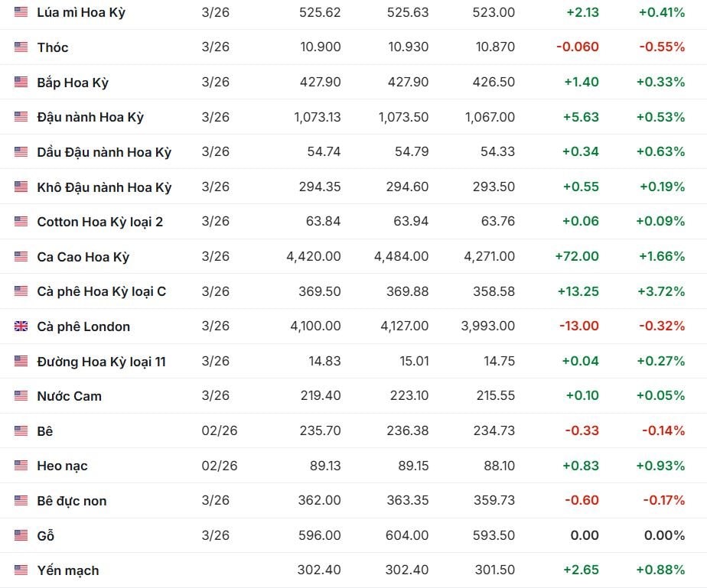Click the flag icon beside Heo nạc
This screenshot has height=588, width=707.
(x=21, y=466)
